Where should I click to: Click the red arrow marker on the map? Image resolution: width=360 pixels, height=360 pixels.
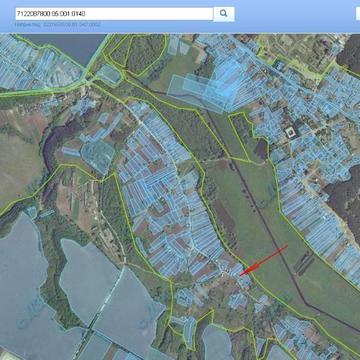263,260
